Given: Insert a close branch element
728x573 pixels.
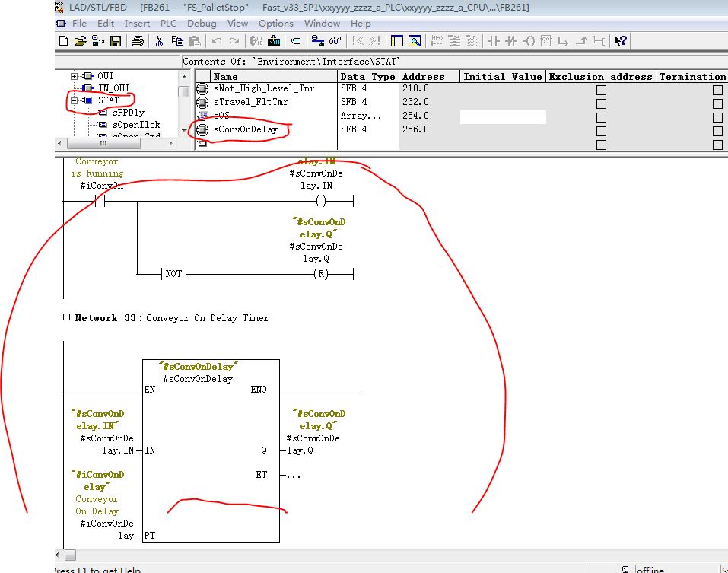Looking at the screenshot, I should click(581, 41).
